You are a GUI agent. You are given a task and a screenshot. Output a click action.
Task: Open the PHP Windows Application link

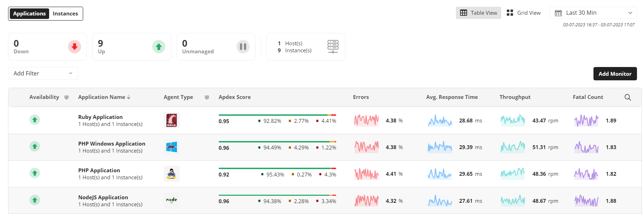[x=112, y=143]
